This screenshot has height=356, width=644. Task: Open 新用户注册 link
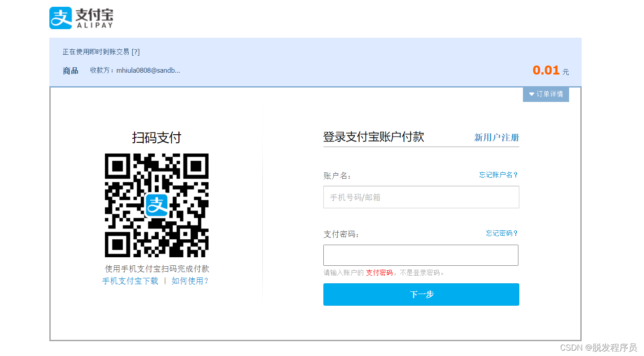(496, 137)
